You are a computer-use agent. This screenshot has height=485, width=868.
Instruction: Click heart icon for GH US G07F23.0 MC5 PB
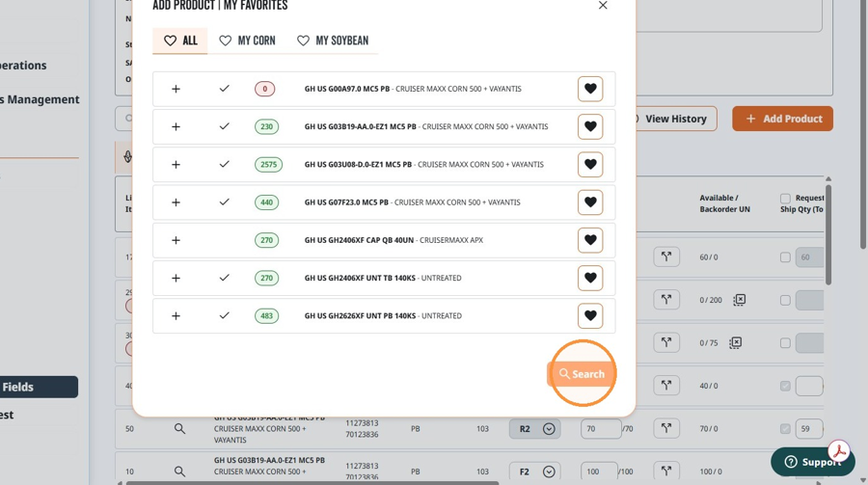pos(590,202)
